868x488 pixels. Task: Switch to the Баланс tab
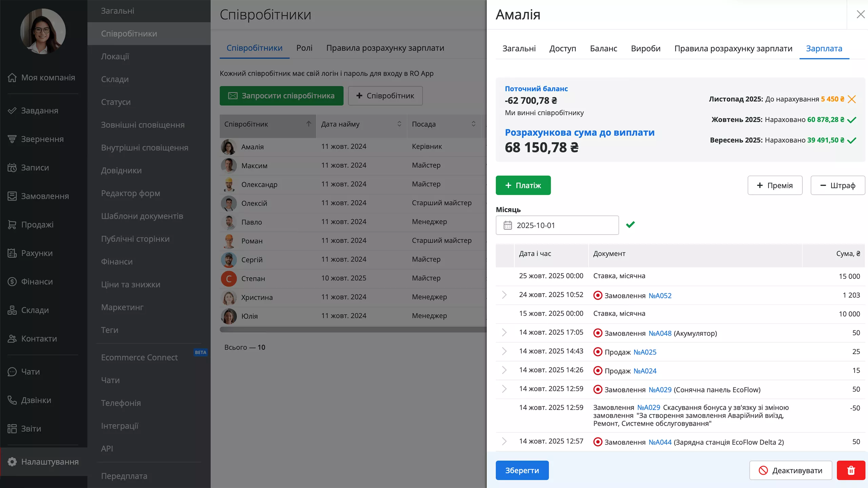(x=604, y=48)
